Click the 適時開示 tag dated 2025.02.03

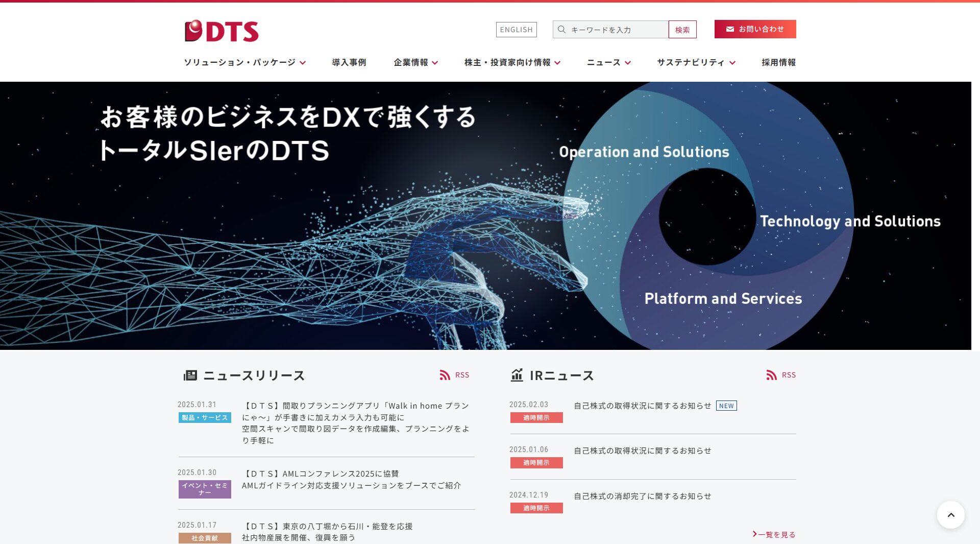click(x=536, y=418)
